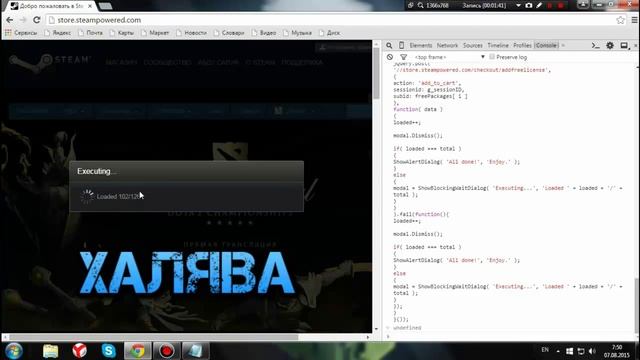Open Skype from the taskbar
Screen dimensions: 640x360
click(x=109, y=351)
